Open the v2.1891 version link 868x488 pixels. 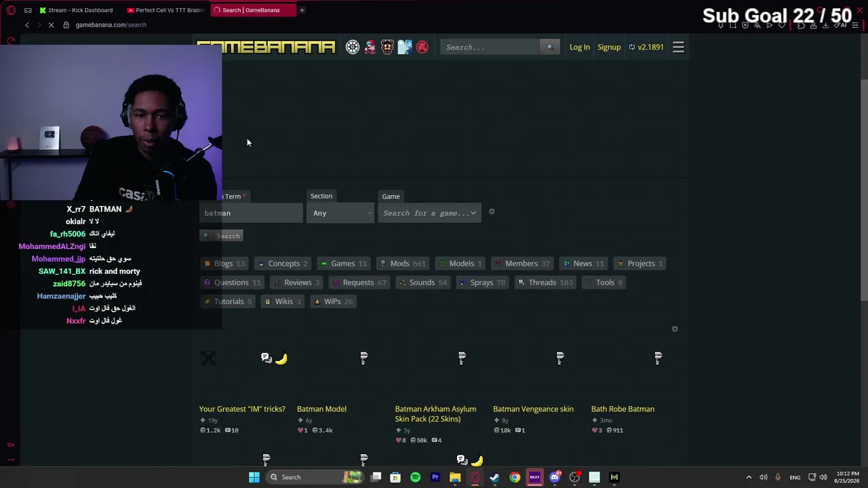pos(646,47)
